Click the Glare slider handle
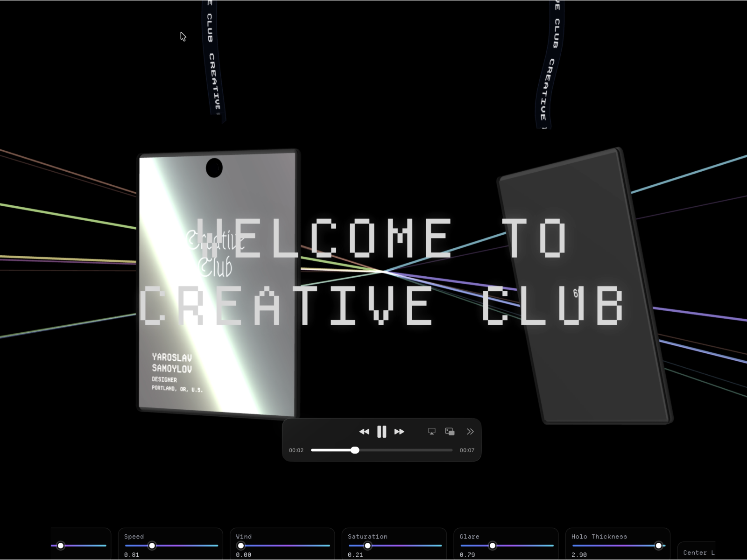747x560 pixels. click(493, 546)
